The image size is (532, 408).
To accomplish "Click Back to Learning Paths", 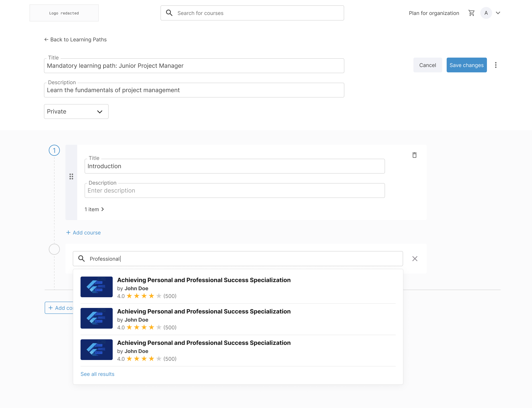I will pos(78,39).
